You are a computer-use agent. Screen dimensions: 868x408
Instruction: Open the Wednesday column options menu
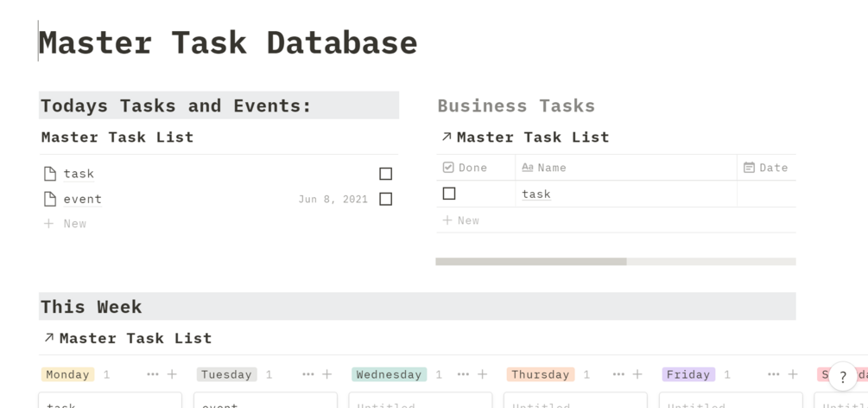tap(463, 374)
